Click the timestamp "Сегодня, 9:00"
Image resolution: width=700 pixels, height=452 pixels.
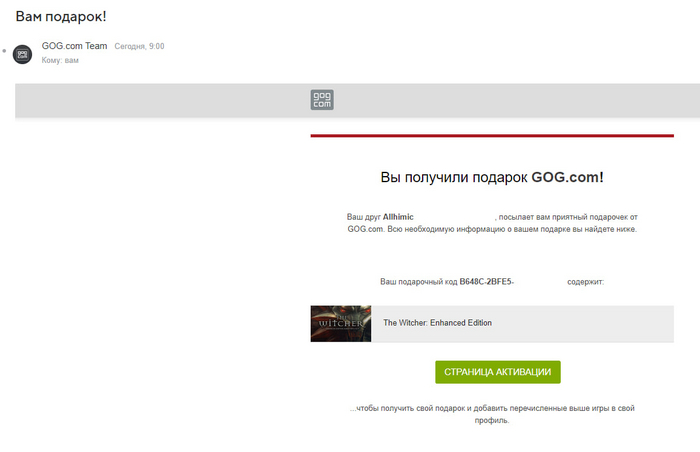point(139,47)
